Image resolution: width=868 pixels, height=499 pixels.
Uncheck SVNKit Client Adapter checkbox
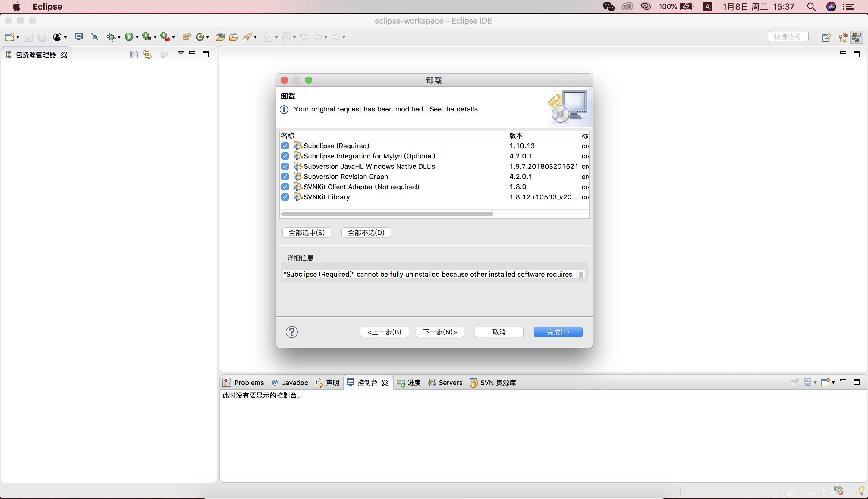285,187
